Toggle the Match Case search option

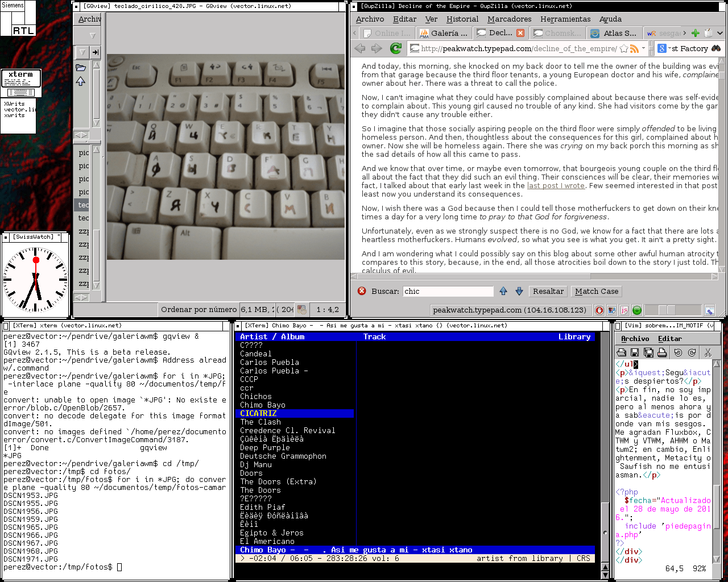pos(596,291)
